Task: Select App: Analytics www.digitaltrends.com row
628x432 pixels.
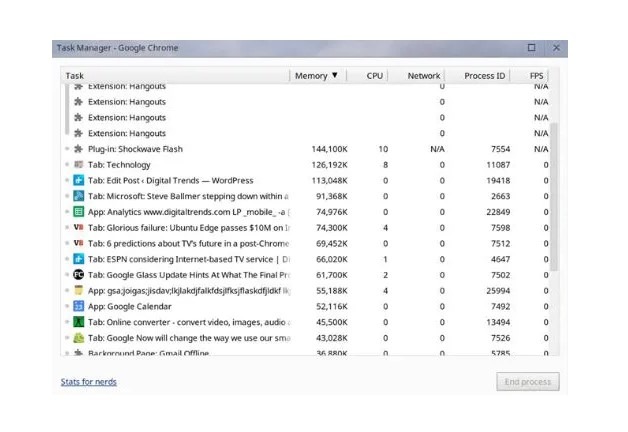Action: [x=306, y=212]
